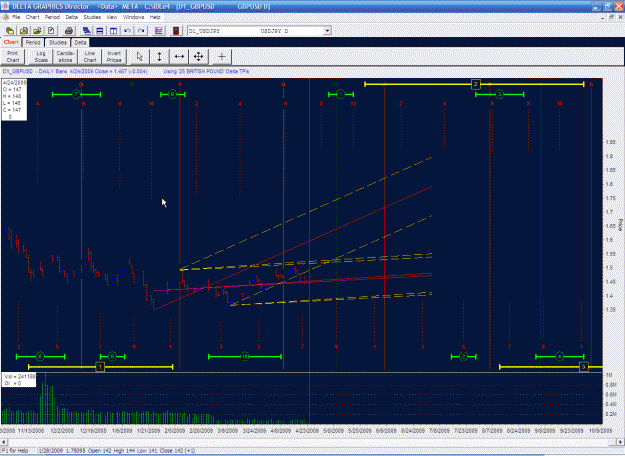Click the Print Chart button
The width and height of the screenshot is (625, 456).
(13, 57)
